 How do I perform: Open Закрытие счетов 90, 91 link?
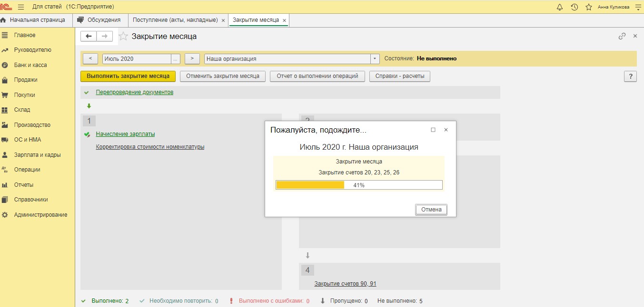click(x=345, y=284)
